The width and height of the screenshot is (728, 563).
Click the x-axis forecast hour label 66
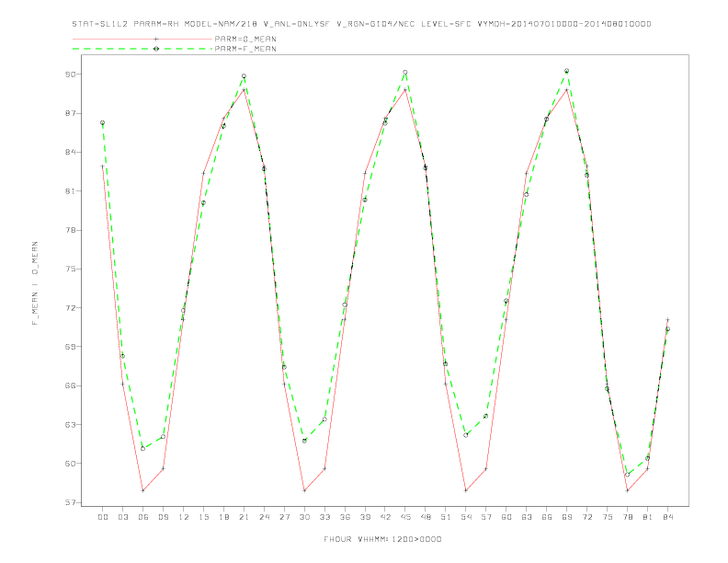547,517
